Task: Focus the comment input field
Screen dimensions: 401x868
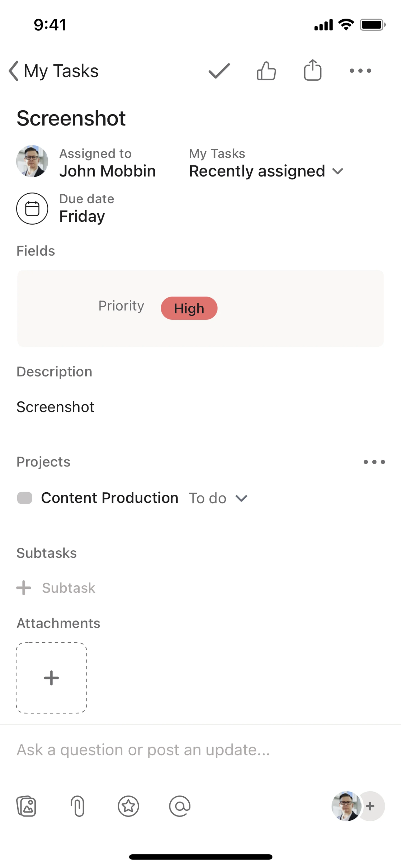Action: tap(143, 750)
